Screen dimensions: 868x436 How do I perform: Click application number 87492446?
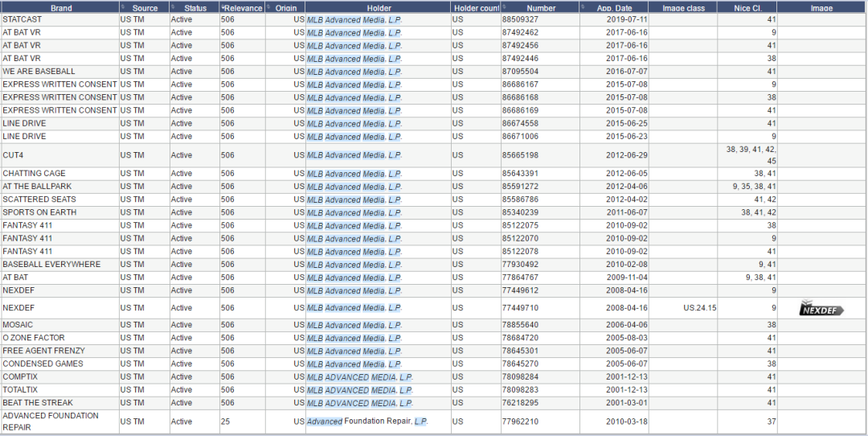point(520,58)
